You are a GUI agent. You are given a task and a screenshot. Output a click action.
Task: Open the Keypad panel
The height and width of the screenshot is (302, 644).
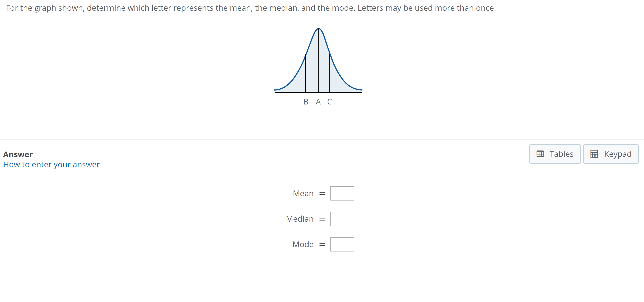pos(611,154)
